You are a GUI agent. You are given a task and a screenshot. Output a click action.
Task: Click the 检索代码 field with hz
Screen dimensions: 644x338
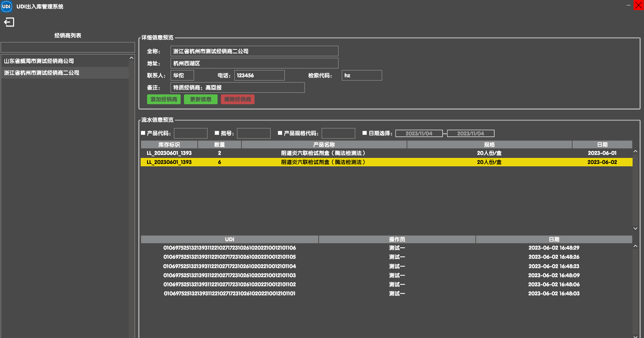(x=362, y=75)
